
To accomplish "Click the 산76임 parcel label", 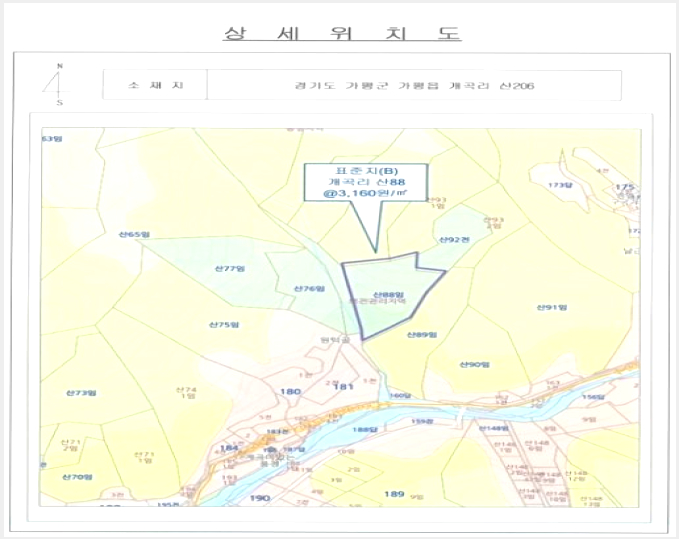I will (309, 289).
